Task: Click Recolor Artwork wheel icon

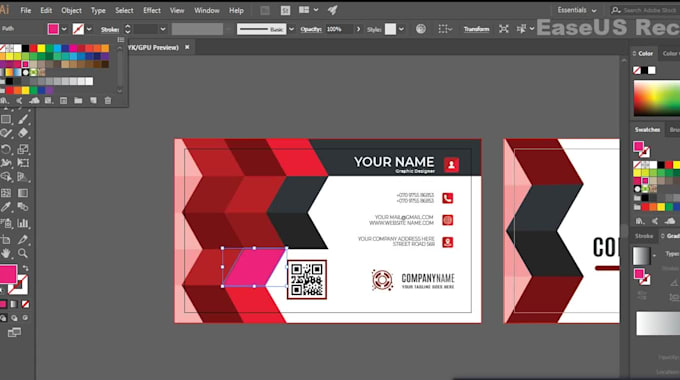Action: pyautogui.click(x=421, y=29)
